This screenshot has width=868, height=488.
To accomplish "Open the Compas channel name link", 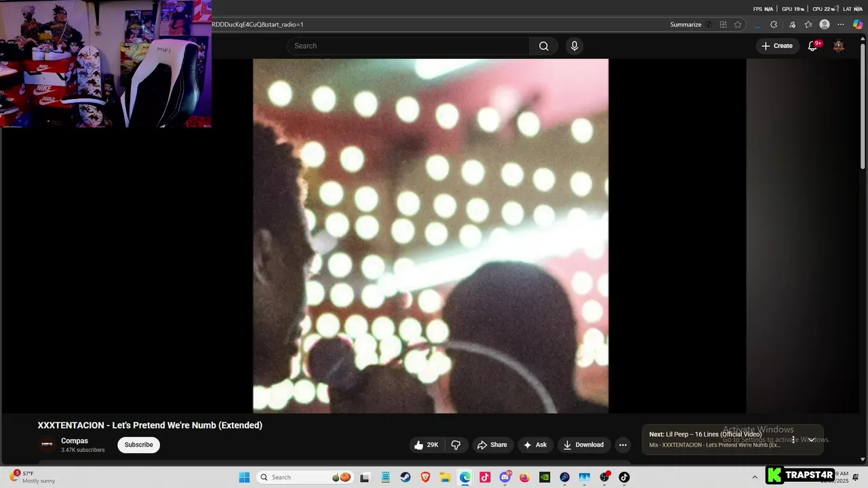I will pyautogui.click(x=75, y=441).
